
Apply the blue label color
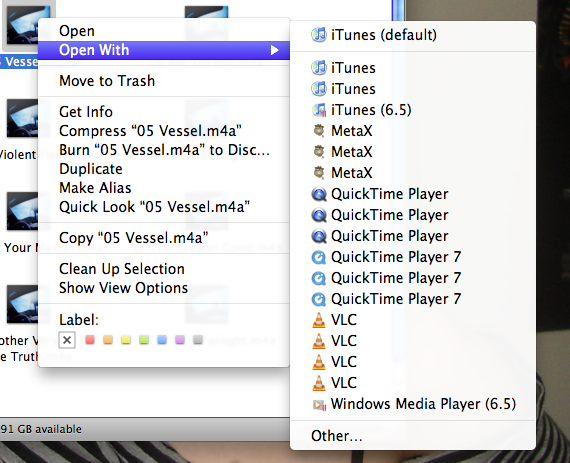(x=162, y=340)
